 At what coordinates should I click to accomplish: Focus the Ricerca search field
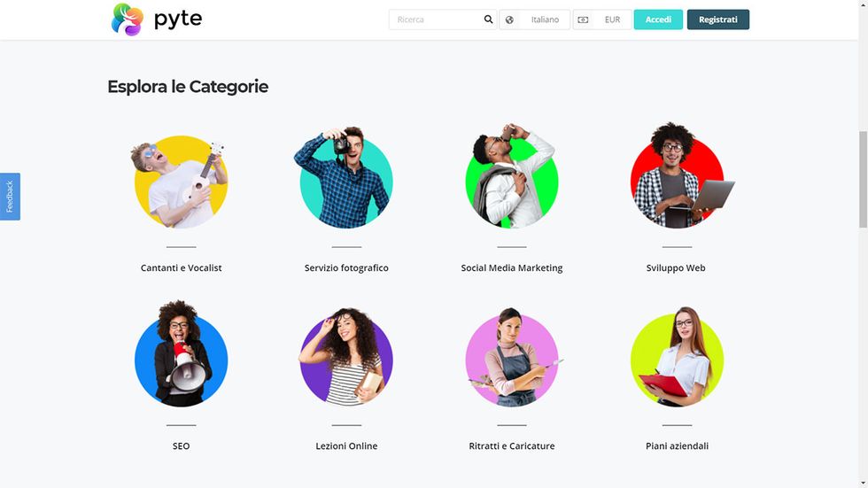click(435, 19)
